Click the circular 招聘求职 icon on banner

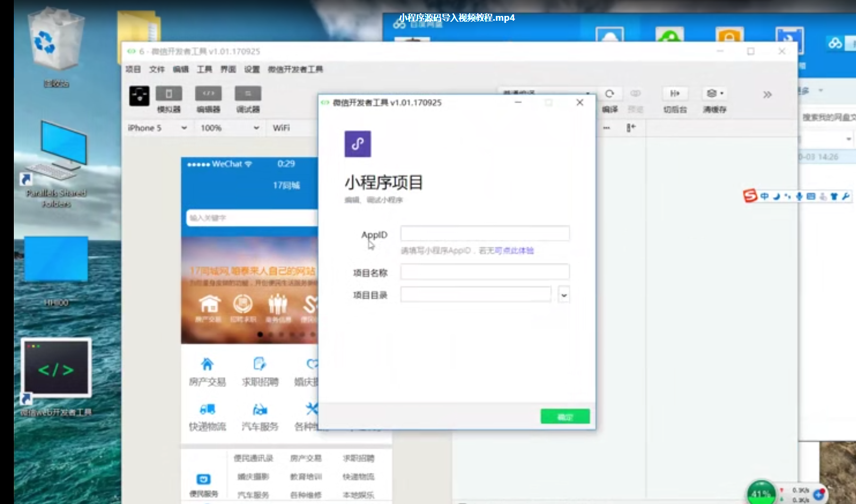[x=243, y=304]
